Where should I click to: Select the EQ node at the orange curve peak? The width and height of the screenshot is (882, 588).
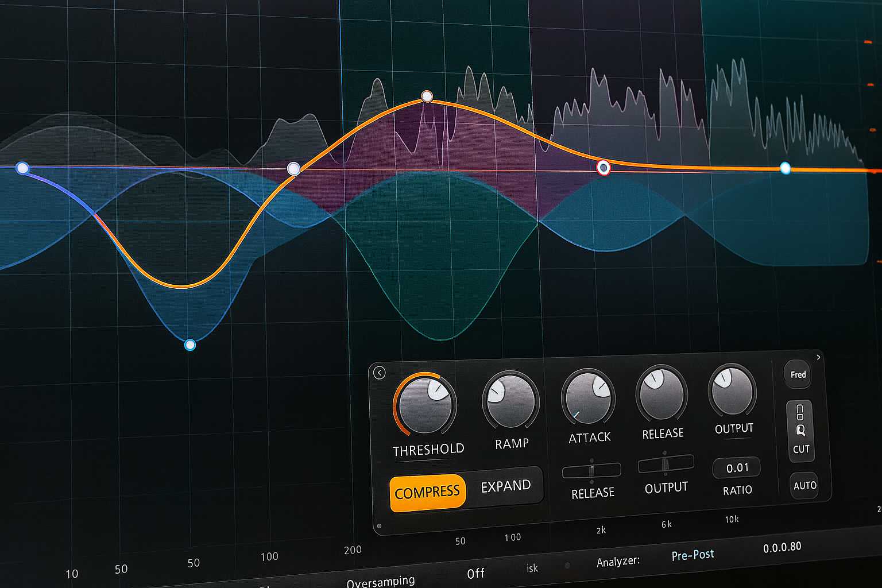pyautogui.click(x=427, y=96)
